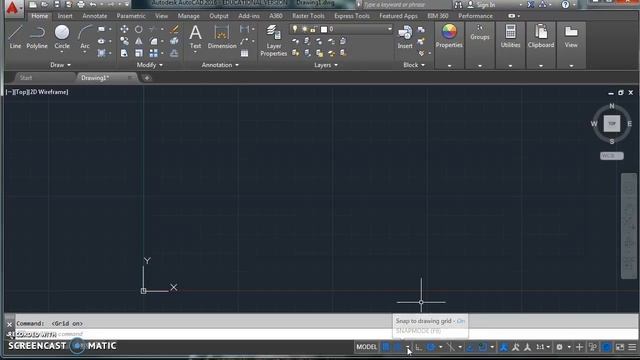Toggle object snap tracking in status bar
640x360 pixels.
click(x=470, y=347)
